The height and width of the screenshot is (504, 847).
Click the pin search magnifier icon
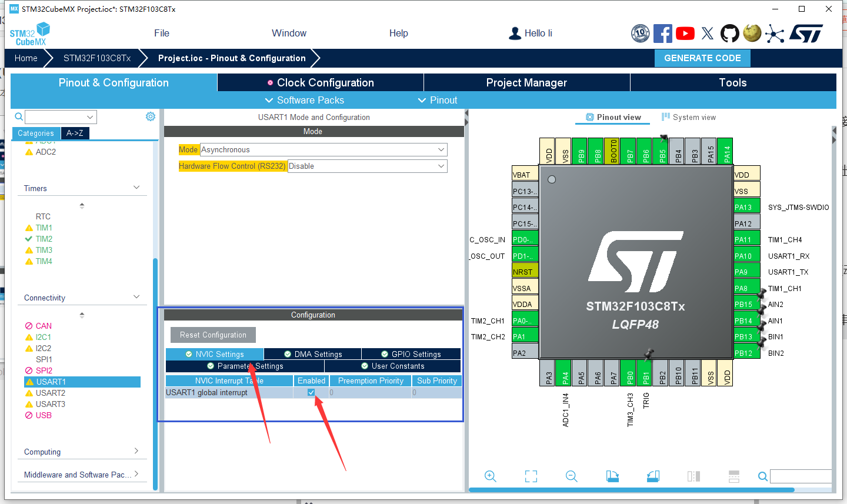click(x=763, y=476)
